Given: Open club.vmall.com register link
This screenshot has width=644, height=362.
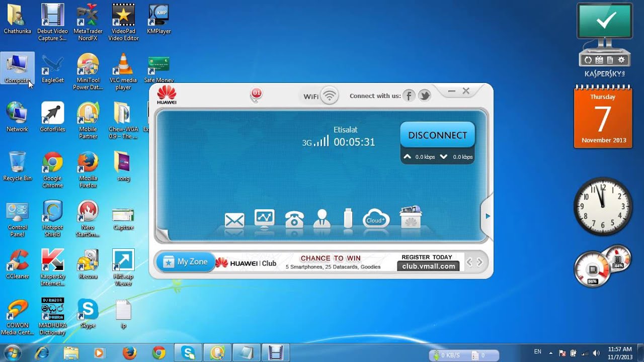Looking at the screenshot, I should coord(428,266).
